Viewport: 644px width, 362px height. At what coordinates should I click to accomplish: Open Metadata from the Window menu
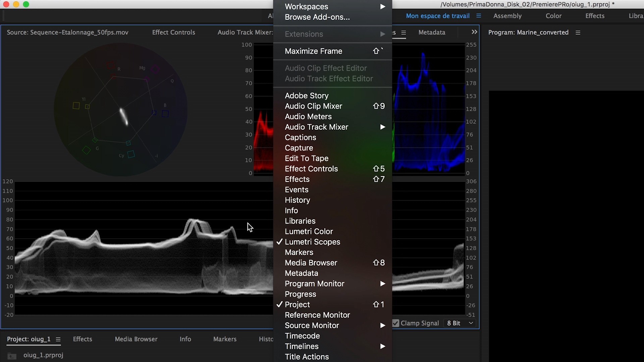[x=333, y=273]
